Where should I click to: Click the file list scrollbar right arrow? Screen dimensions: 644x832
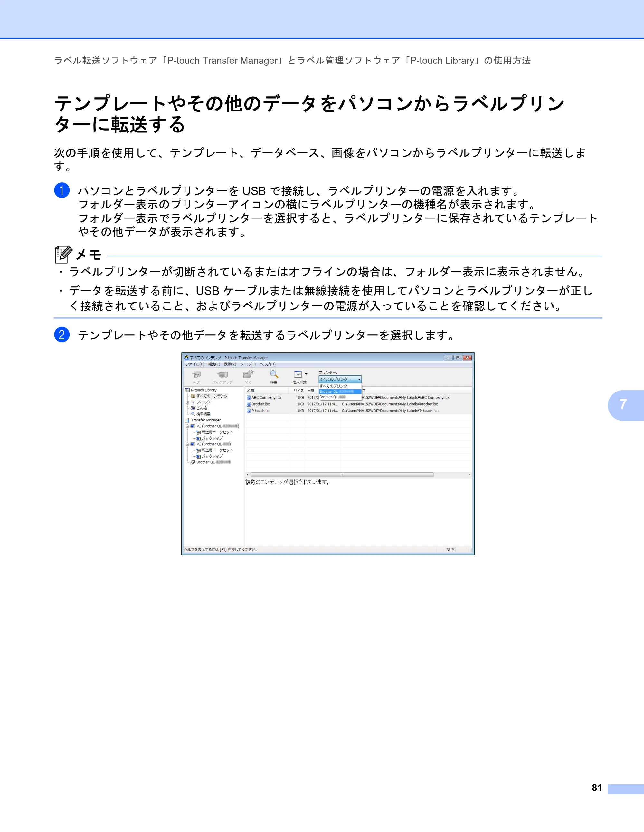[x=469, y=475]
